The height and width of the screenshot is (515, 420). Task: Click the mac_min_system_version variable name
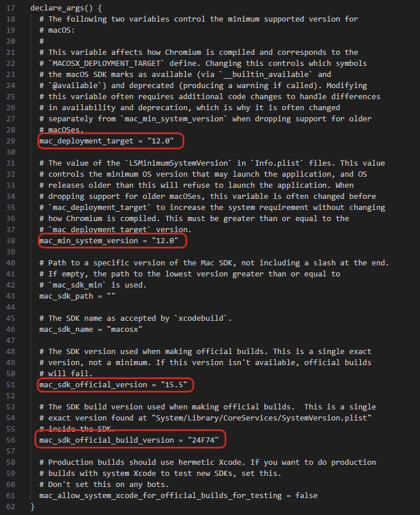click(89, 241)
